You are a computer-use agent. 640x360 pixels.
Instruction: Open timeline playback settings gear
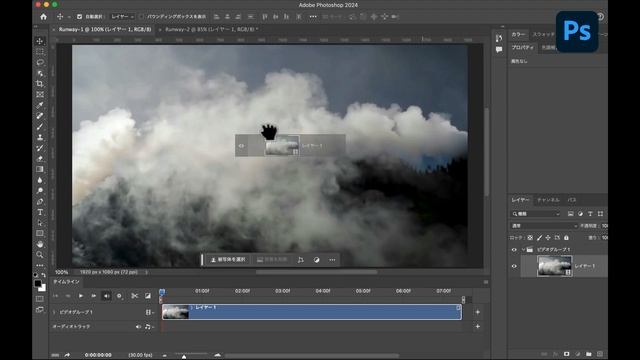119,296
